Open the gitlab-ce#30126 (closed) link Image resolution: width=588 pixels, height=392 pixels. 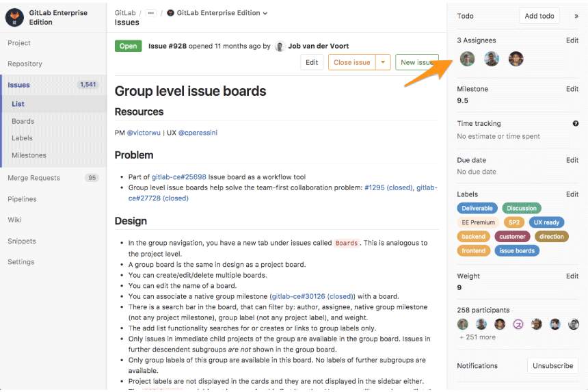point(312,296)
